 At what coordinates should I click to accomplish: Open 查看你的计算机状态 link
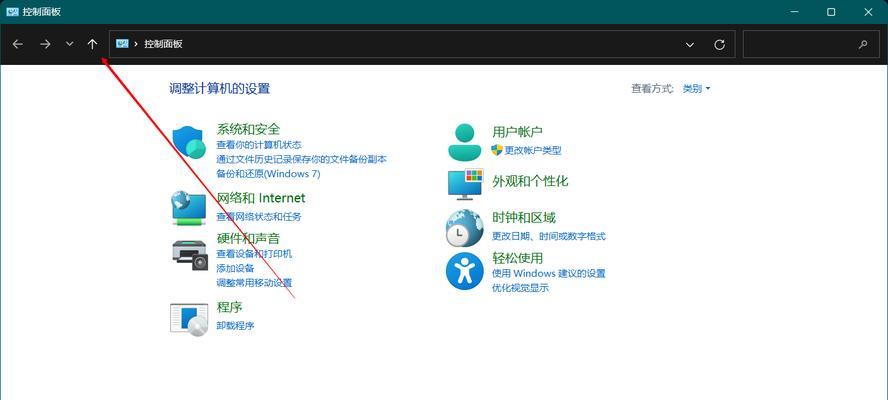[x=259, y=145]
